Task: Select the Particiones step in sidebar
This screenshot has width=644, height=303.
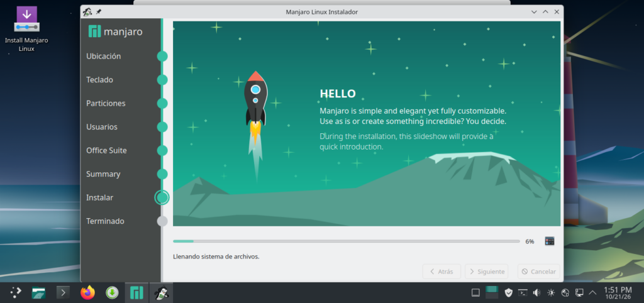Action: click(106, 104)
